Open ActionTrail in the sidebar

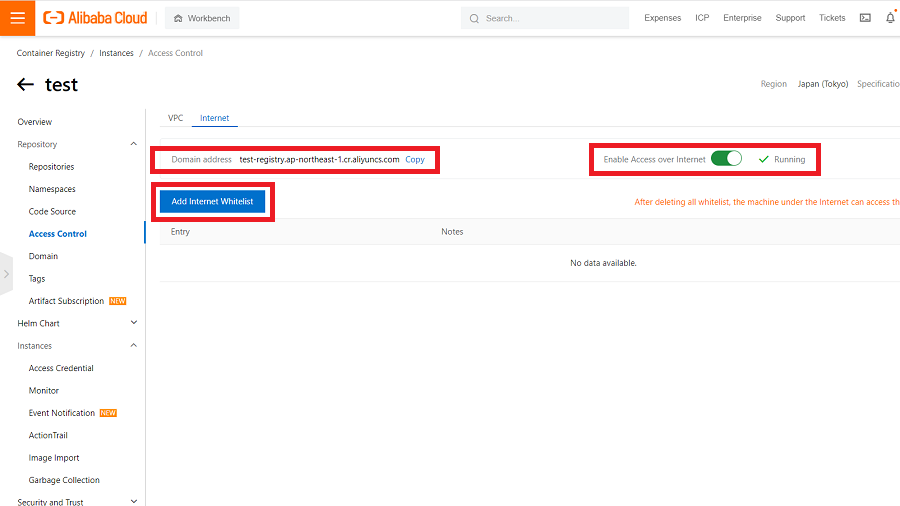(x=48, y=435)
